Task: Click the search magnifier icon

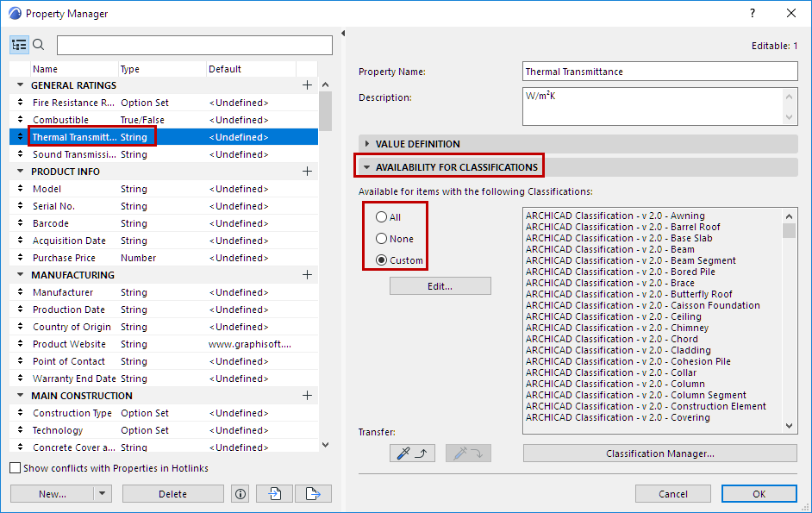Action: (x=39, y=45)
